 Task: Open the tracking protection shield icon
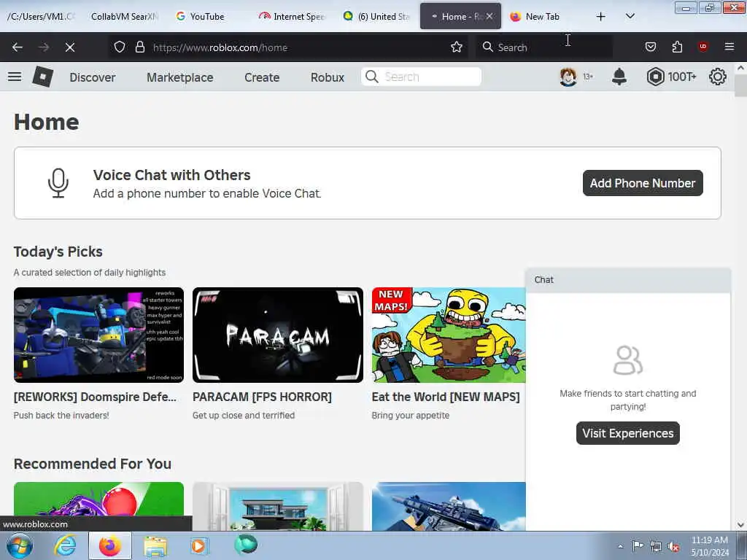click(120, 47)
